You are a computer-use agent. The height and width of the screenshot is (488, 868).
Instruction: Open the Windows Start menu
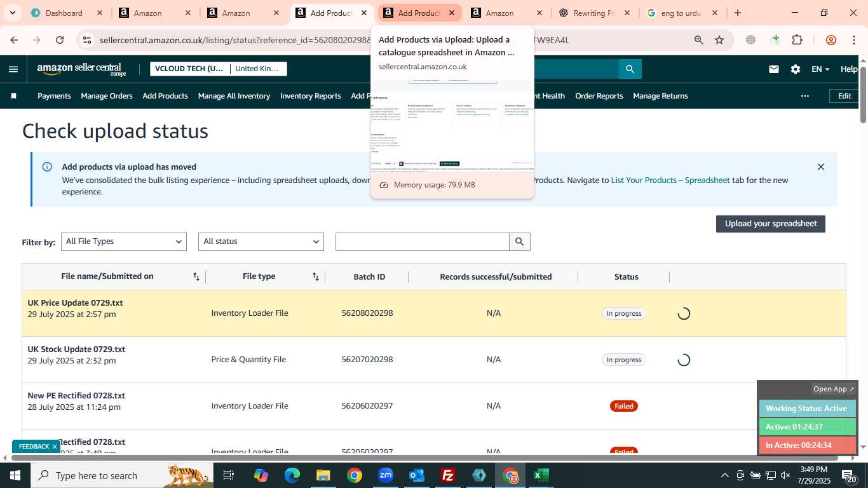[x=15, y=475]
